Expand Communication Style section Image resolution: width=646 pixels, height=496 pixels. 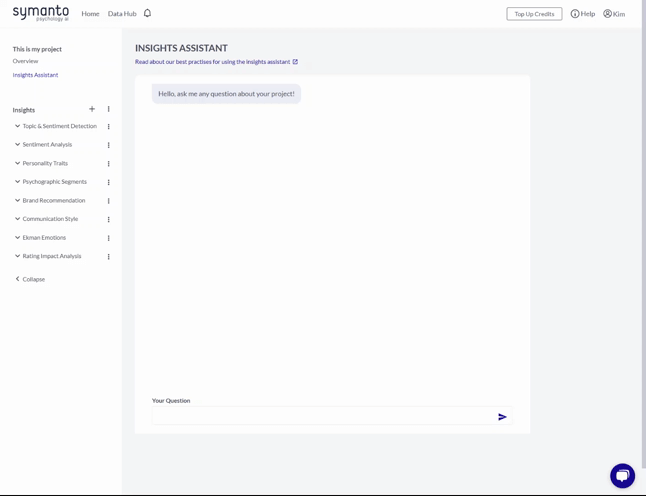click(x=17, y=219)
